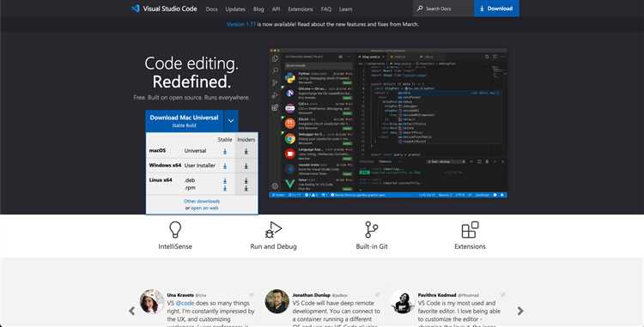Click the 'Universal' text in macOS row
644x327 pixels.
195,150
